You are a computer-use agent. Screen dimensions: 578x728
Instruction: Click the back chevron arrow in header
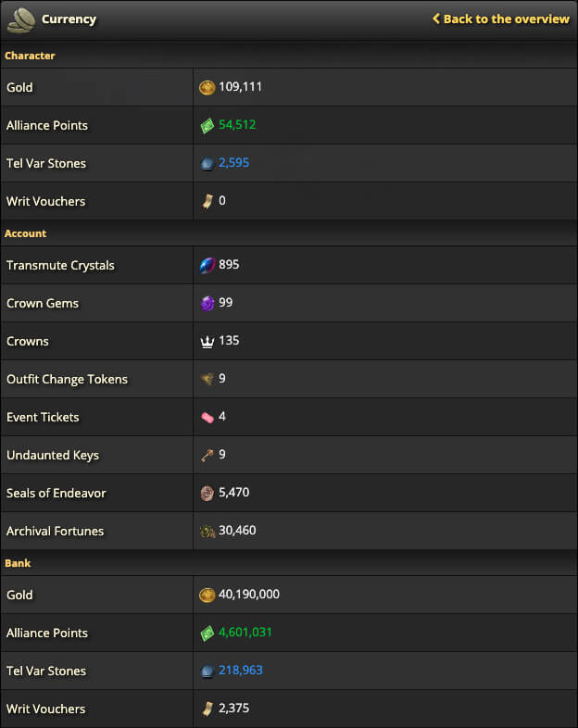click(x=436, y=19)
